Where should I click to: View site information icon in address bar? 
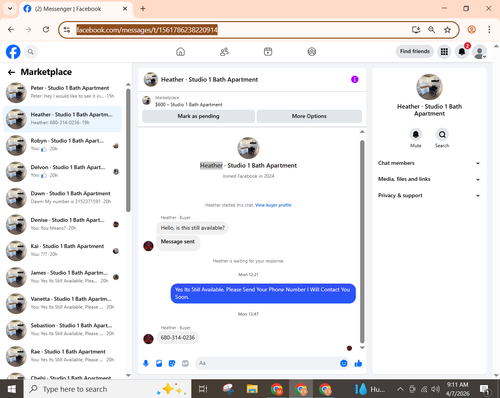pos(67,30)
